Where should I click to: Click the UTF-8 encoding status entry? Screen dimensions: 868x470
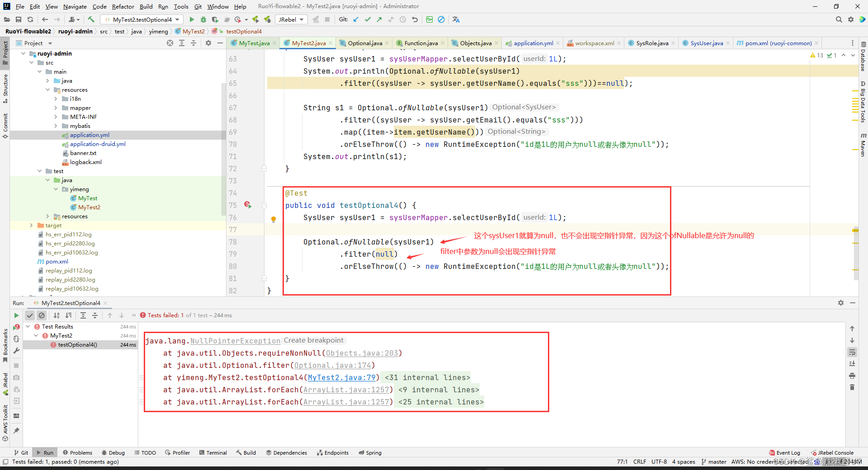point(659,461)
